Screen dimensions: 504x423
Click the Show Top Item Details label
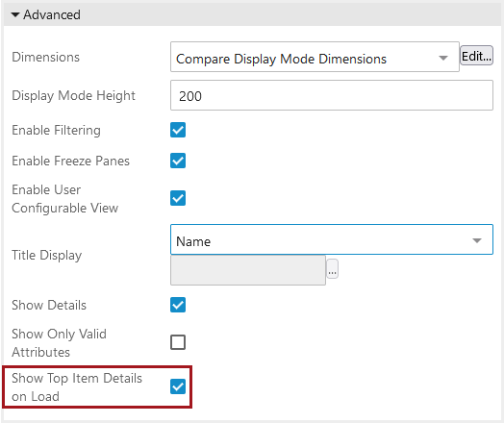click(x=77, y=387)
